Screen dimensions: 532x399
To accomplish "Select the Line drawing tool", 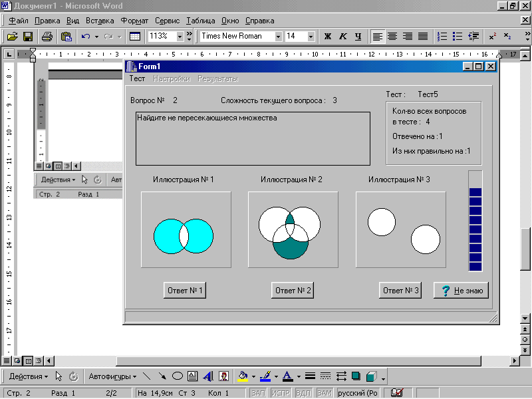I will click(146, 376).
